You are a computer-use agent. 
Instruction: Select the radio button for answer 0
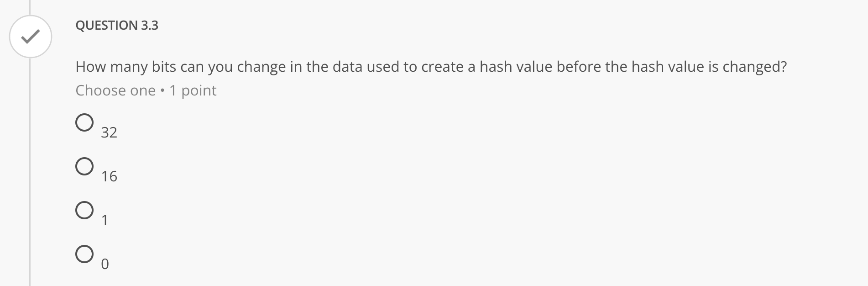tap(84, 254)
